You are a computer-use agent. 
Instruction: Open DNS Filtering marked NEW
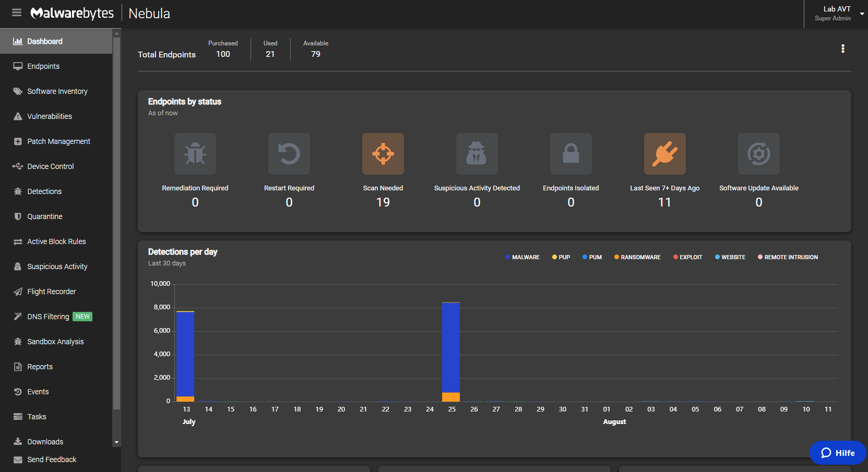[48, 317]
